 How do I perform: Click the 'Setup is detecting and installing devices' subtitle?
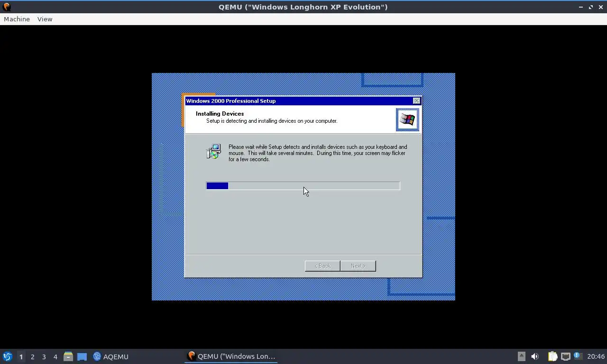click(272, 121)
